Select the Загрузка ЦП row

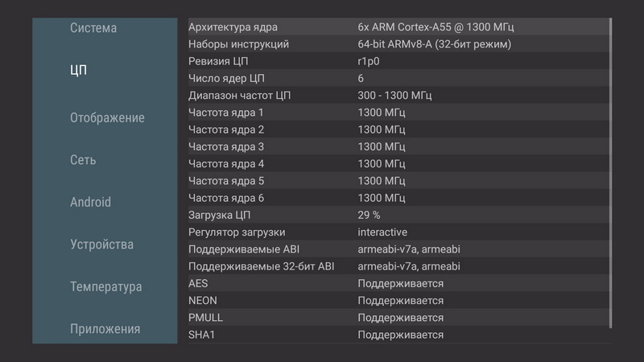(398, 215)
